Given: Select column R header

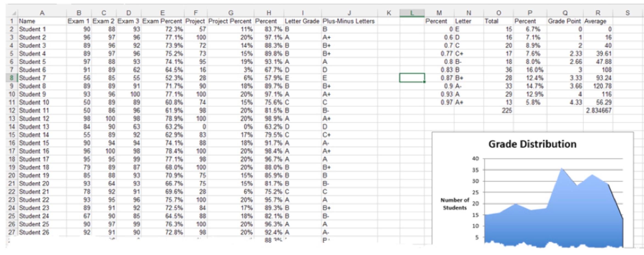Looking at the screenshot, I should coord(598,13).
